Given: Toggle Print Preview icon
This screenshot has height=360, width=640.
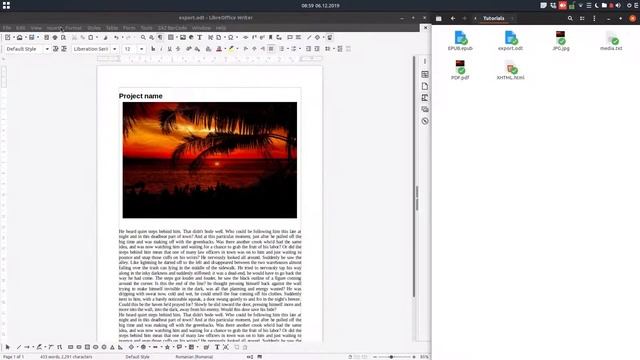Looking at the screenshot, I should pos(63,38).
